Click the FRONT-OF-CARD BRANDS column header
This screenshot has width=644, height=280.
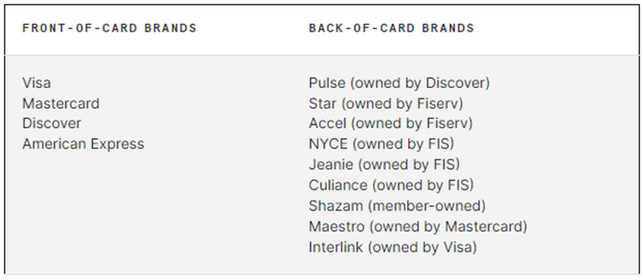[109, 28]
